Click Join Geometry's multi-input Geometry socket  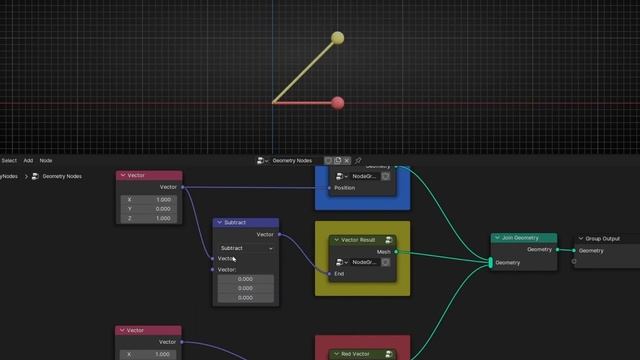coord(491,262)
